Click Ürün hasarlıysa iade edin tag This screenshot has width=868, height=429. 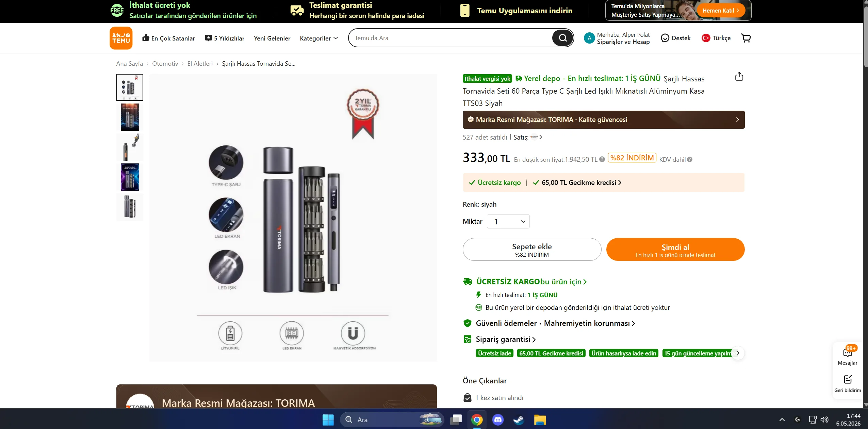[x=624, y=353]
